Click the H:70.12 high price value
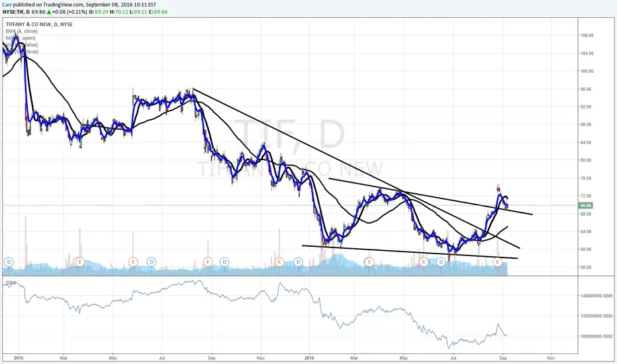The width and height of the screenshot is (617, 364). click(x=119, y=12)
